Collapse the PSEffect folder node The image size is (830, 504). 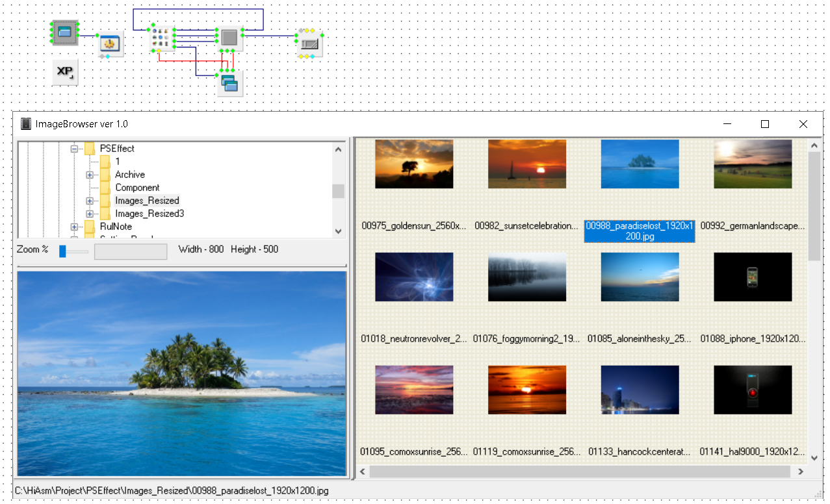(74, 149)
